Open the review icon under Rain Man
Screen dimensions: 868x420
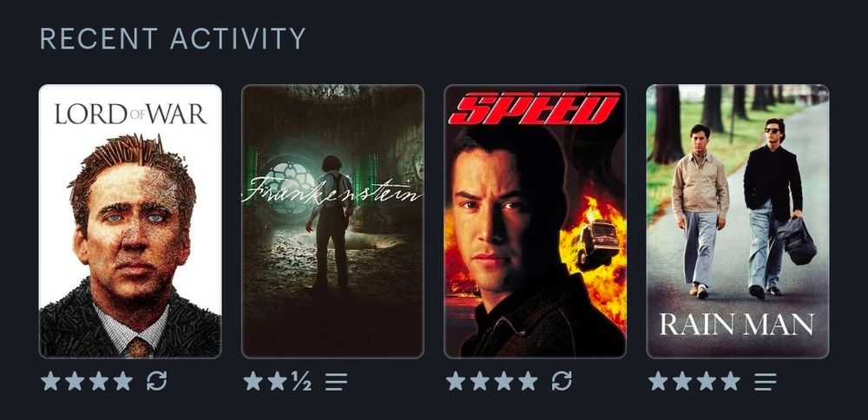tap(765, 381)
